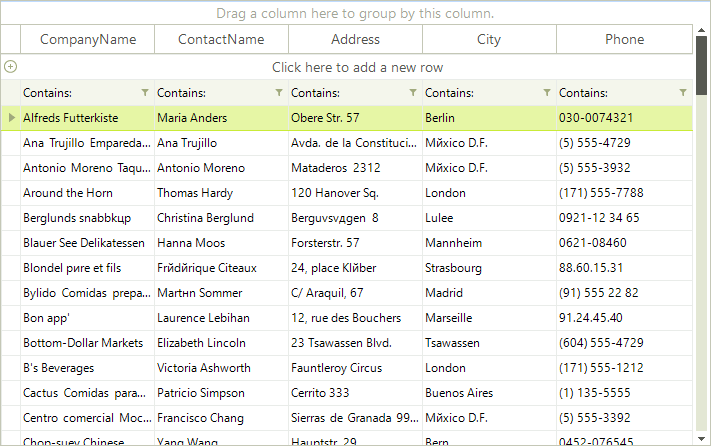
Task: Select the Antonio Moreno contact cell
Action: click(x=221, y=168)
